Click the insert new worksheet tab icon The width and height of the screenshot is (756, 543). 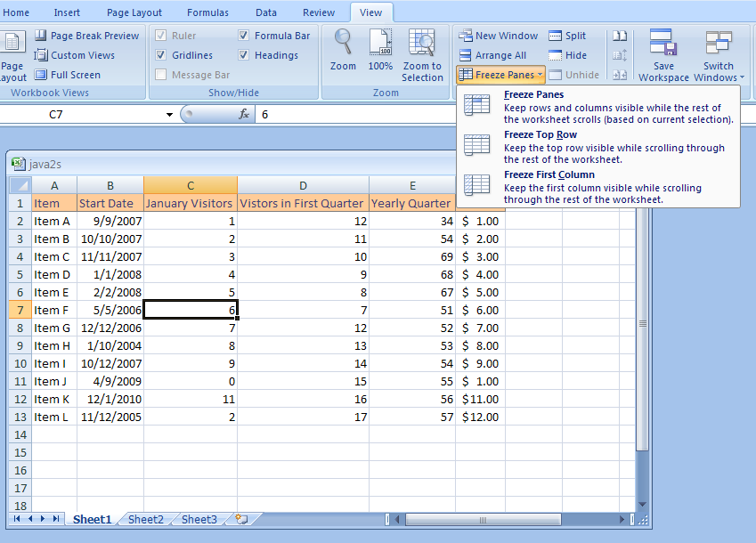pyautogui.click(x=240, y=519)
